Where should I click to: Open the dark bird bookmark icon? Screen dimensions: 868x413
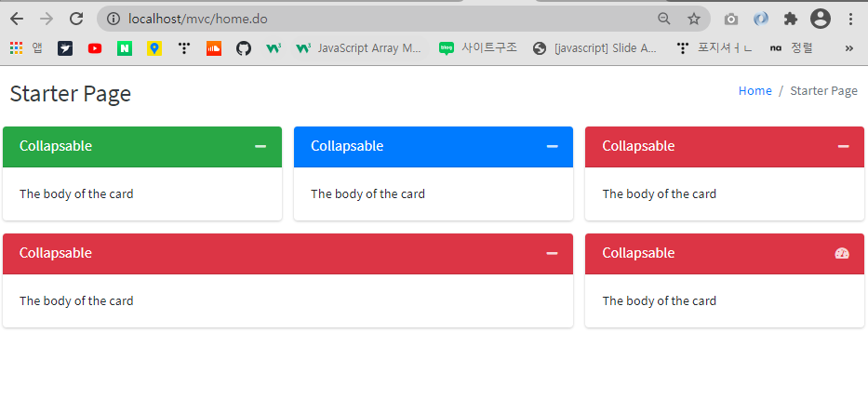coord(65,48)
